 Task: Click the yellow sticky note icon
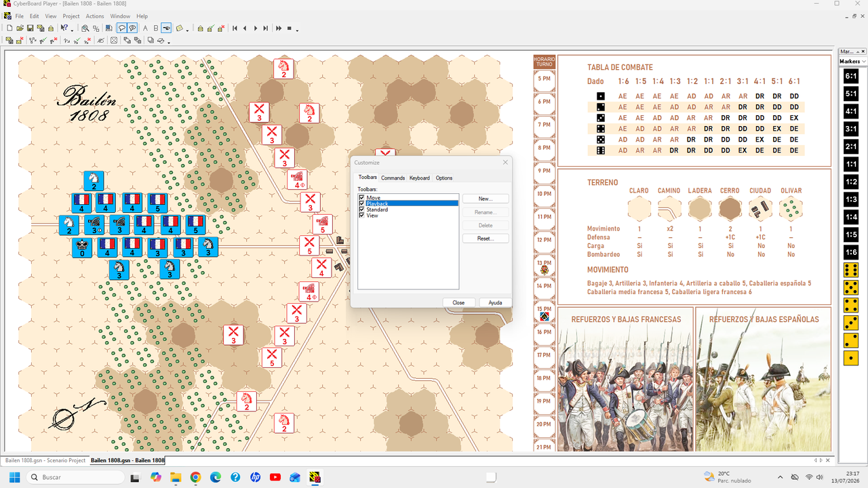tap(180, 28)
